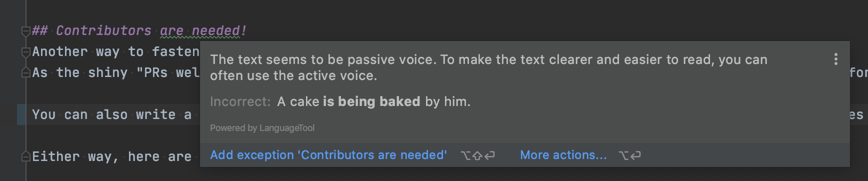Image resolution: width=868 pixels, height=181 pixels.
Task: Click the bold 'is being baked' example text
Action: click(371, 101)
